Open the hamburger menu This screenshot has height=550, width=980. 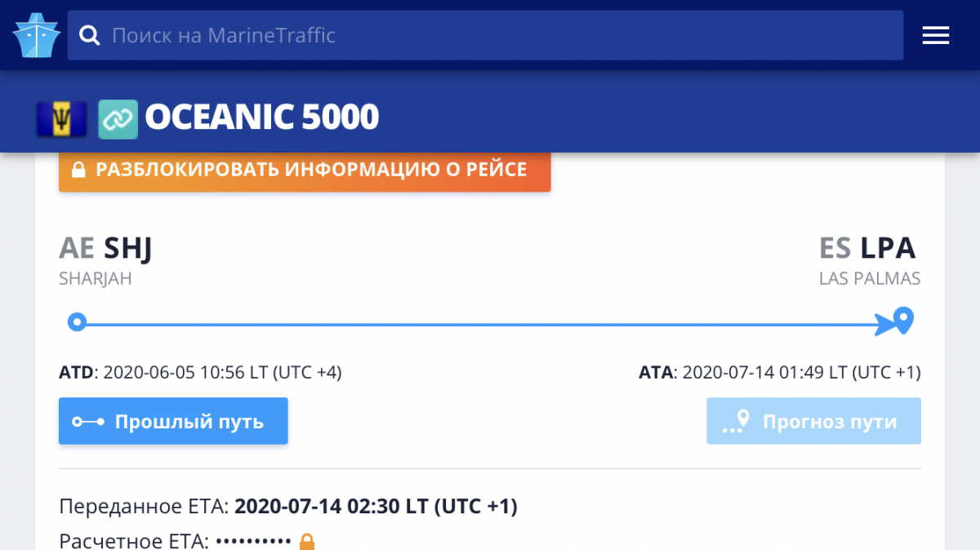point(935,35)
